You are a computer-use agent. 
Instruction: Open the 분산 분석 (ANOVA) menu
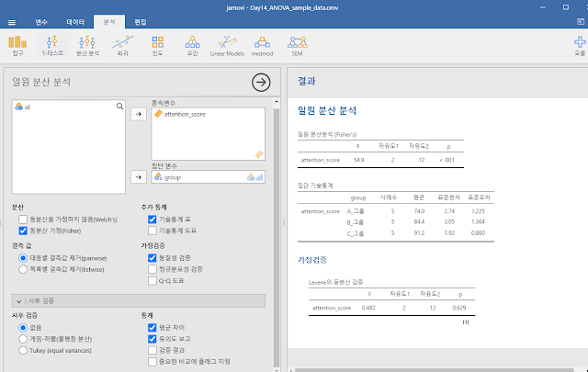tap(87, 46)
